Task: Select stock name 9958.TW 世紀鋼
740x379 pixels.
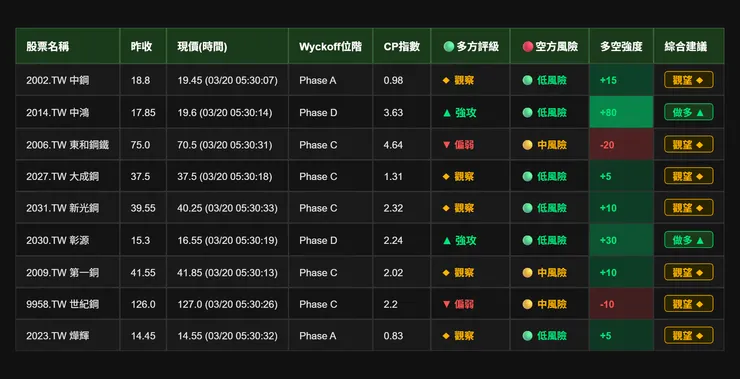Action: click(63, 304)
